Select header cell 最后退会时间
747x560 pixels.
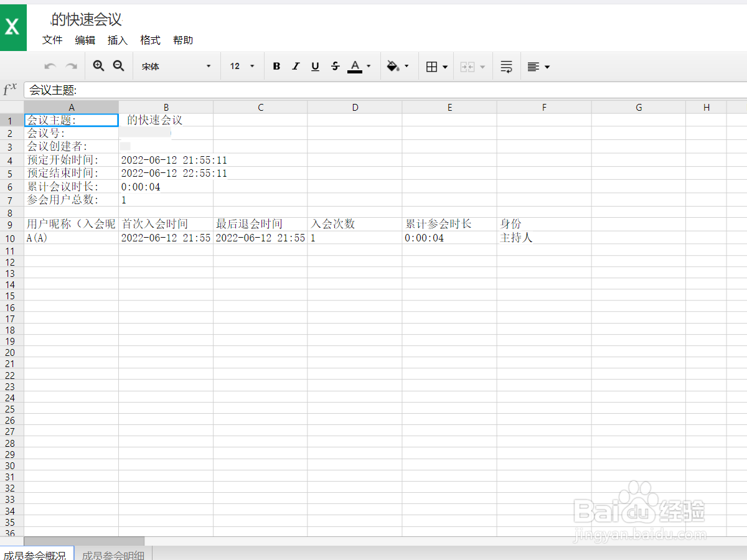(x=260, y=224)
